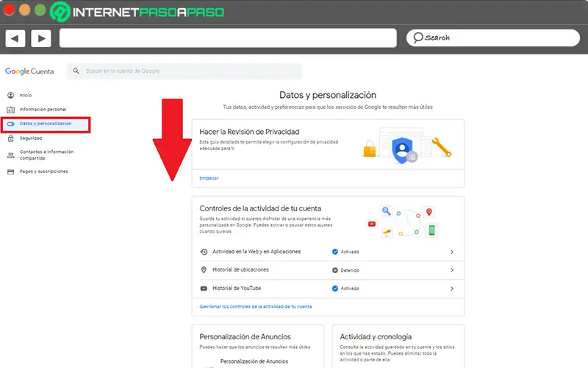Expand Historial de YouTube row chevron
The width and height of the screenshot is (588, 368).
tap(452, 289)
